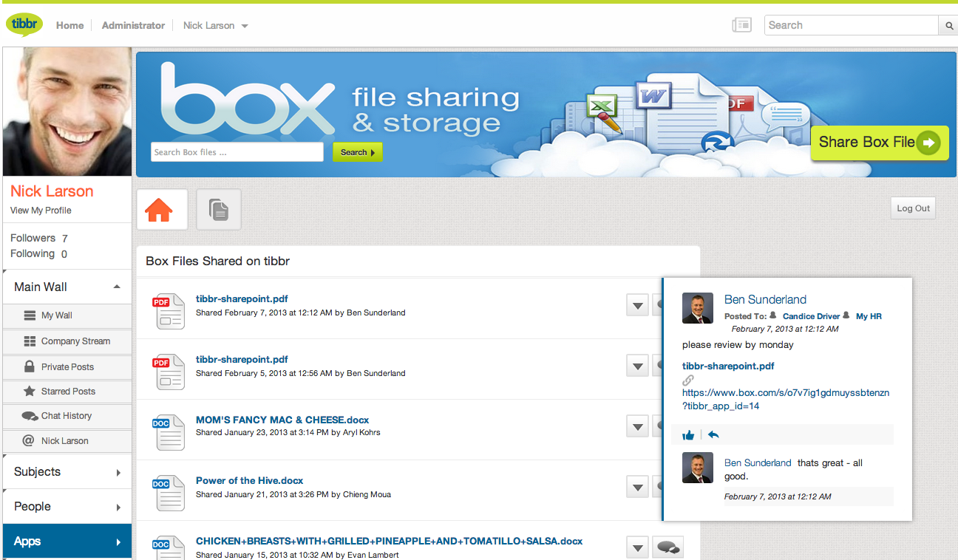This screenshot has height=560, width=958.
Task: Open the CHICKEN+BREASTS+WITH+GRILLED+PINEAPPLE docx link
Action: pos(390,542)
